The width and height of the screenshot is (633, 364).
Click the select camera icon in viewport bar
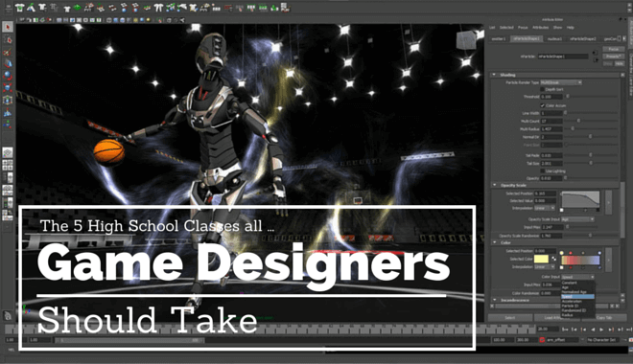[23, 20]
